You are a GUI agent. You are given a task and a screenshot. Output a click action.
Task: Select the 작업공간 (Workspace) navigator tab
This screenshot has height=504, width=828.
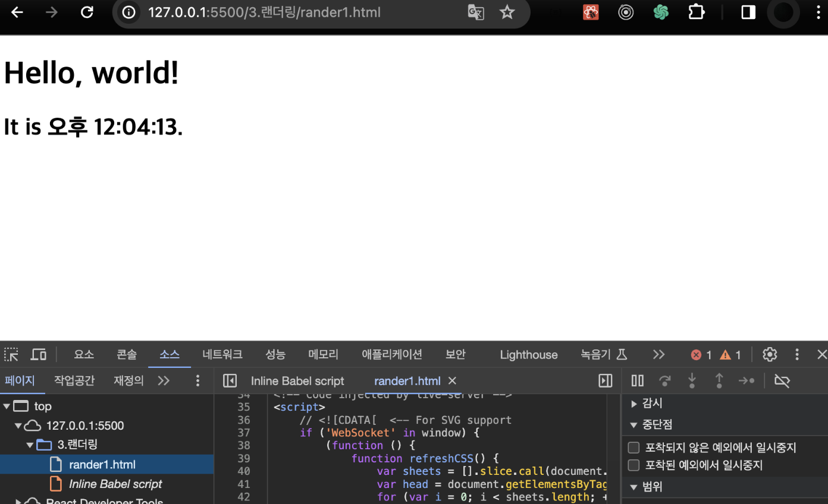(x=74, y=380)
